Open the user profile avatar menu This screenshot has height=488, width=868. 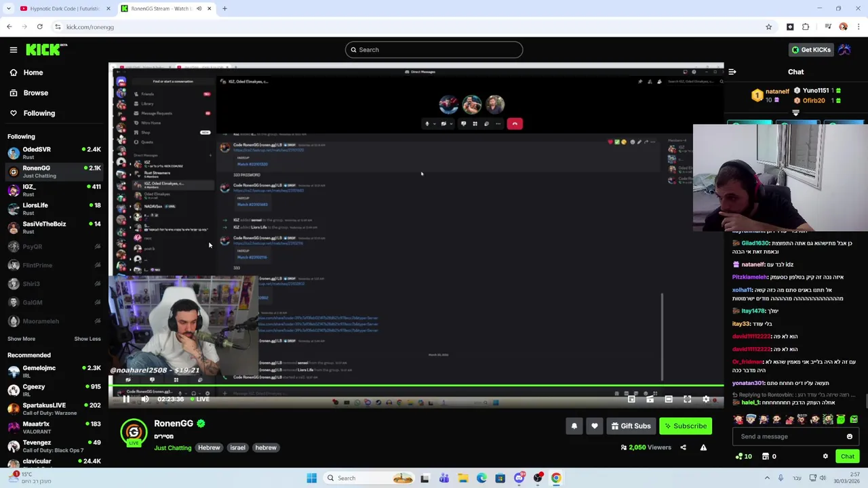coord(845,49)
